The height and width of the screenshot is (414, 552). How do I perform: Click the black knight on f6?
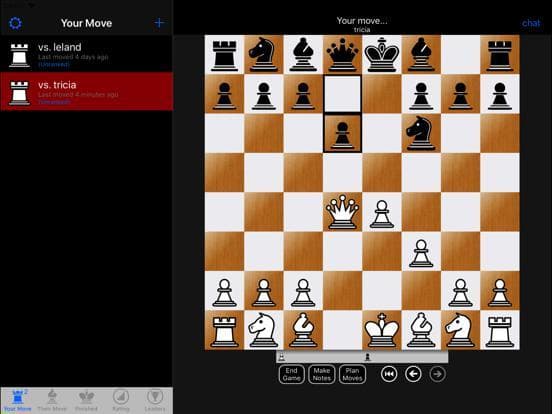[421, 133]
